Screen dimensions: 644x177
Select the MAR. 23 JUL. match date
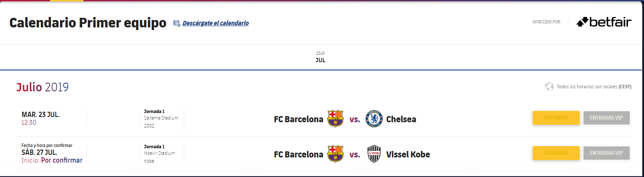(40, 115)
